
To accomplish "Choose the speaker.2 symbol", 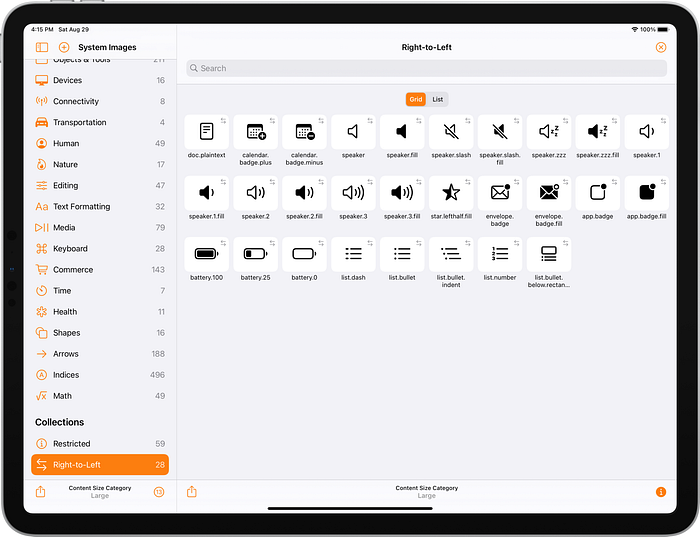I will [255, 193].
